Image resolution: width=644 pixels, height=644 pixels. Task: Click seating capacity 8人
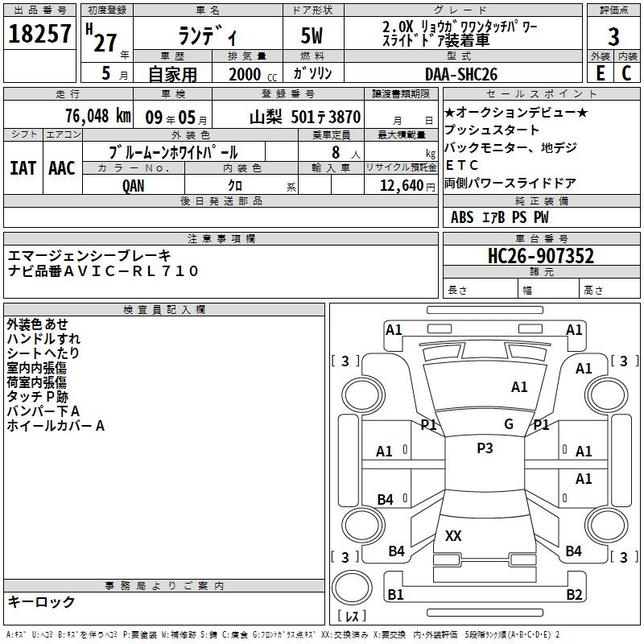[346, 153]
